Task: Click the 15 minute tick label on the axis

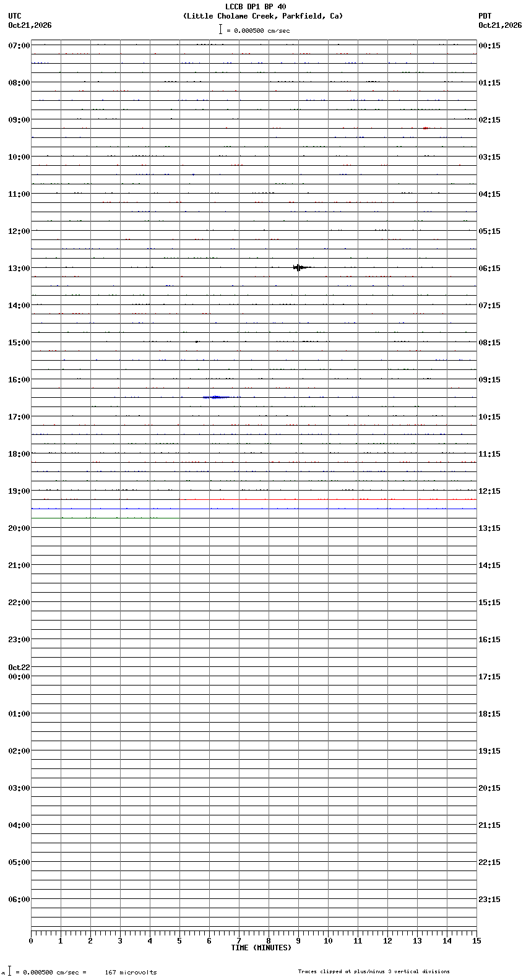Action: [x=476, y=941]
